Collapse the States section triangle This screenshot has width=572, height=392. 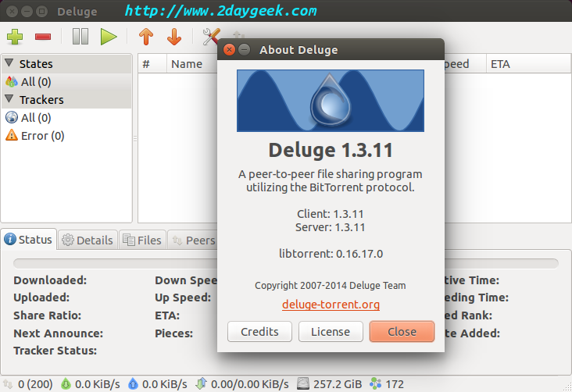[9, 63]
